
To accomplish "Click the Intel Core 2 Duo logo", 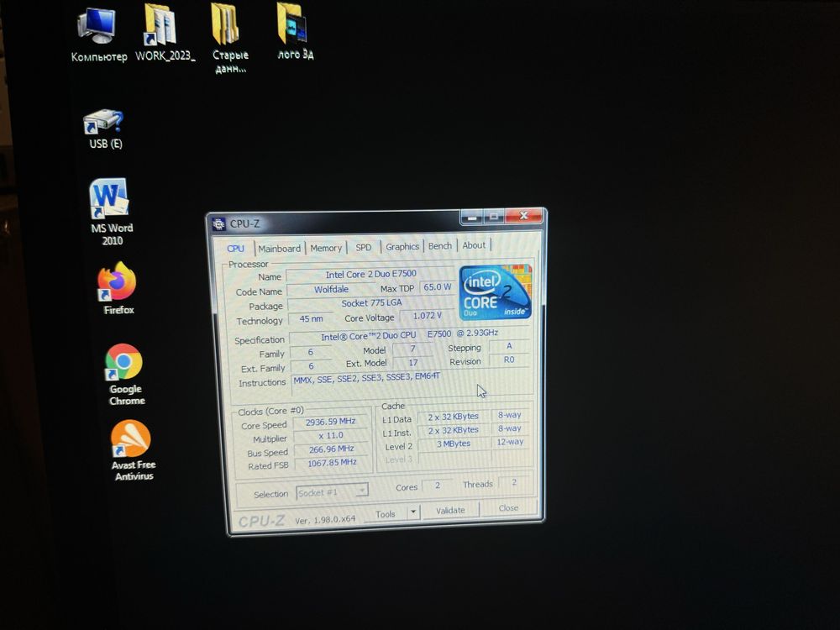I will (x=496, y=292).
